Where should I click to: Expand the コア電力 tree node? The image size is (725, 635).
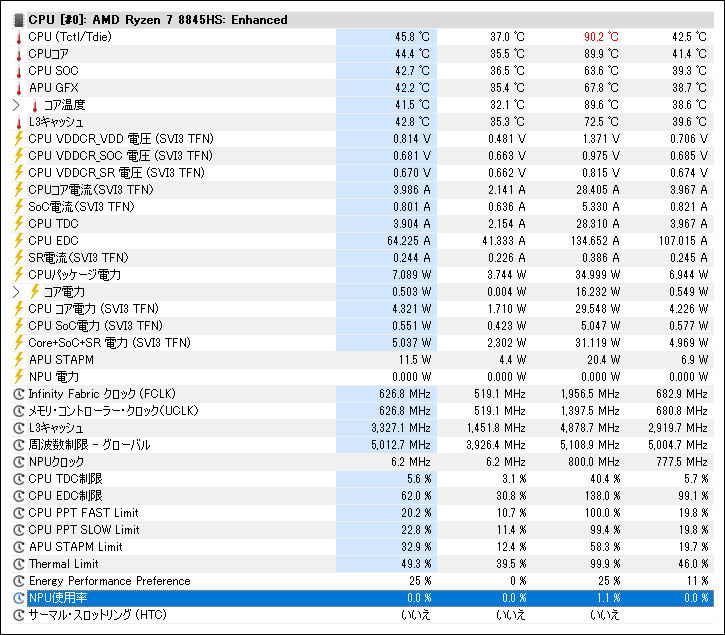[16, 292]
